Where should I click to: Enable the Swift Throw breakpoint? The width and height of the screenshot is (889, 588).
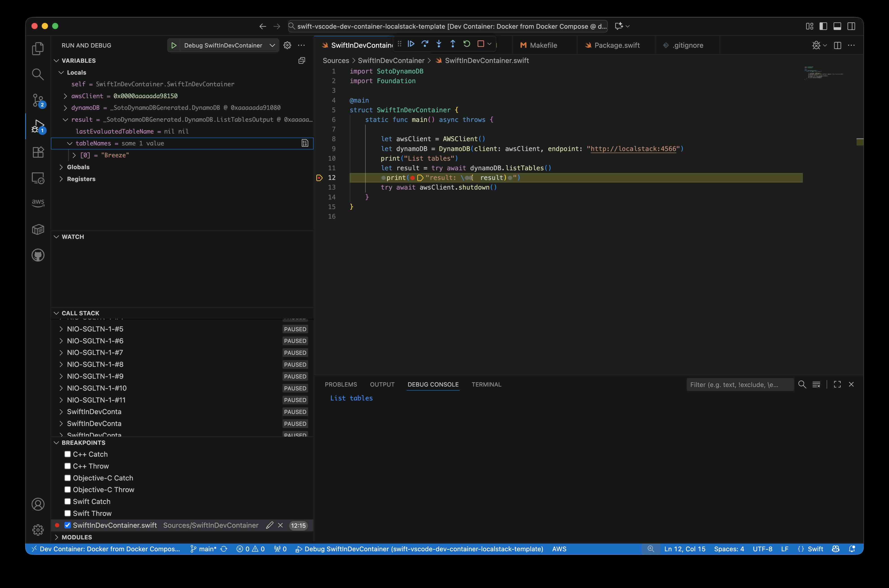[x=68, y=513]
